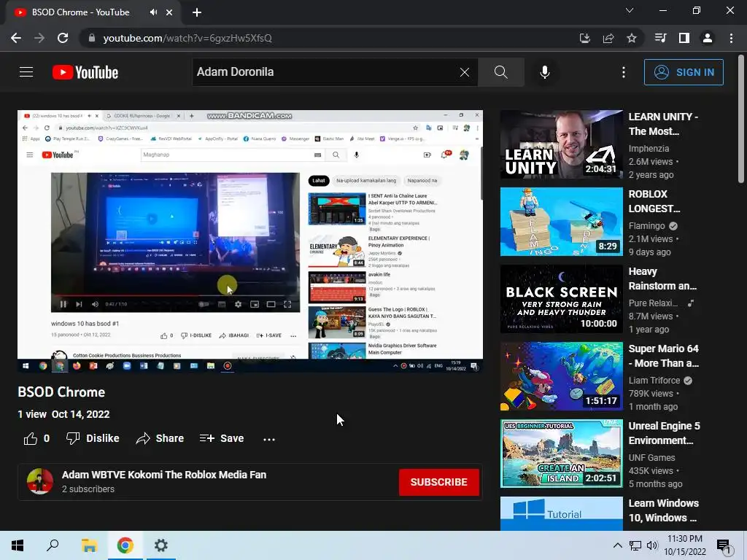Click the SIGN IN button
This screenshot has height=560, width=747.
(x=684, y=72)
